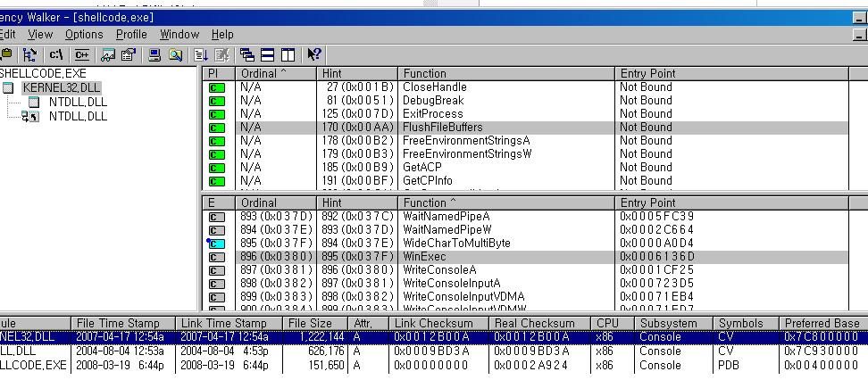868x380 pixels.
Task: Click green C icon beside CloseHandle
Action: [216, 87]
